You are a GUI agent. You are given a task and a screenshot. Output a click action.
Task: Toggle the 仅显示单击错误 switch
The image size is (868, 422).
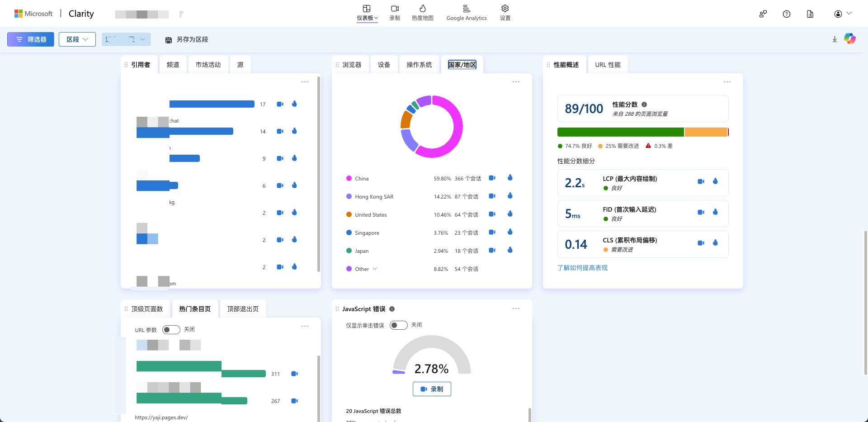point(398,325)
